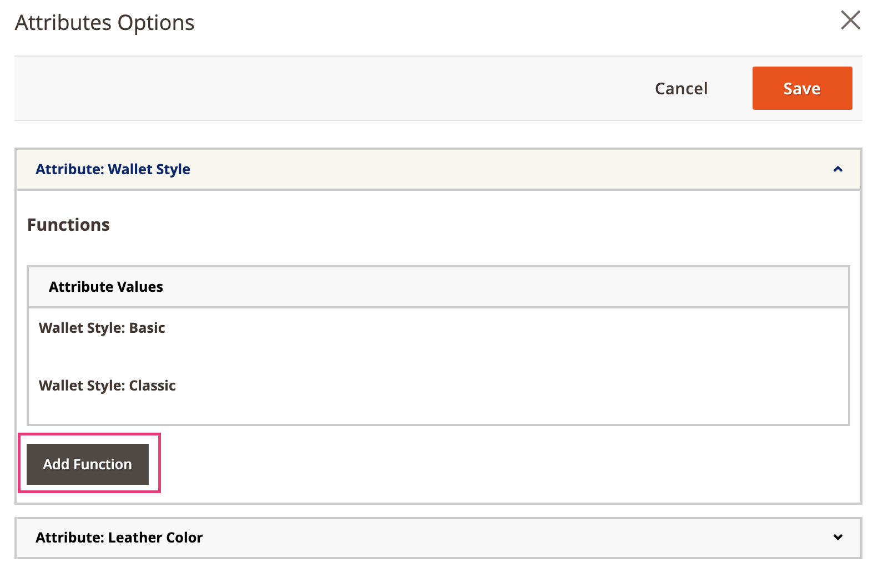Screen dimensions: 888x588
Task: Click the Attribute: Wallet Style header label
Action: (x=112, y=169)
